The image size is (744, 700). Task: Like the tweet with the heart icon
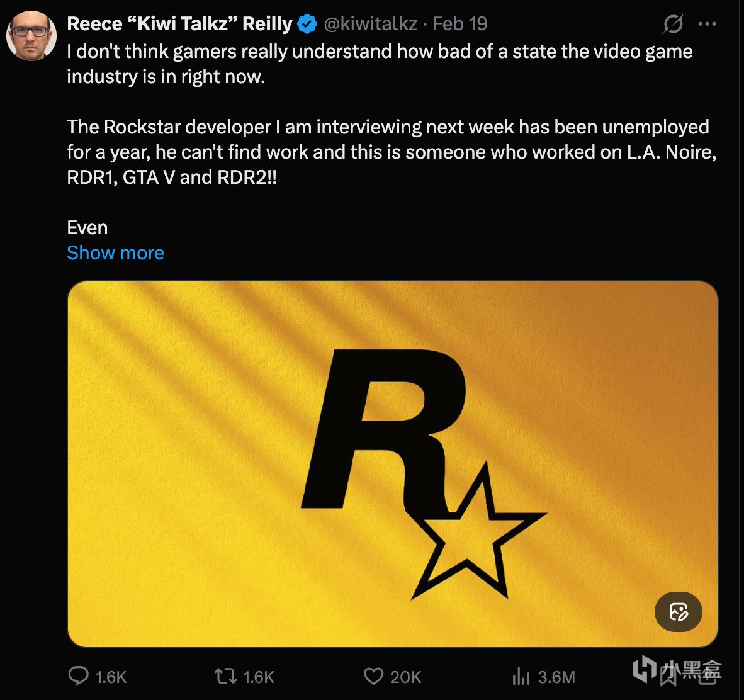373,676
